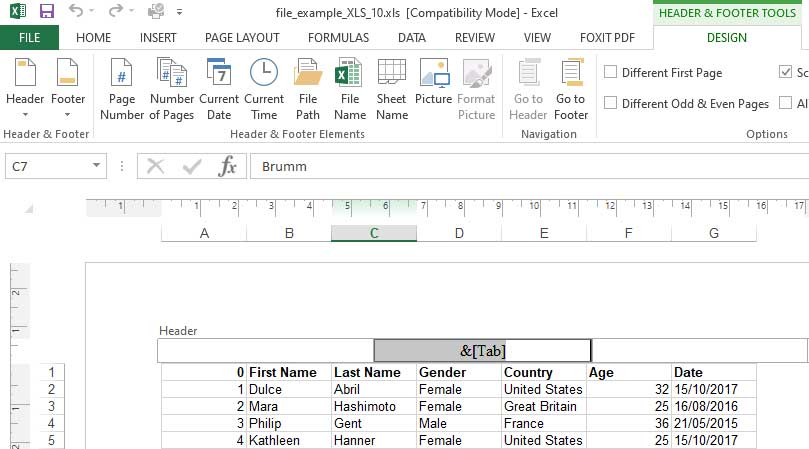Screen dimensions: 809x449
Task: Click the Age header cell
Action: click(628, 372)
